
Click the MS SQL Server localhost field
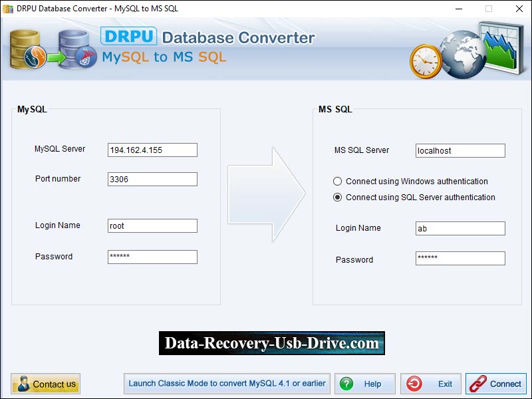[x=460, y=150]
